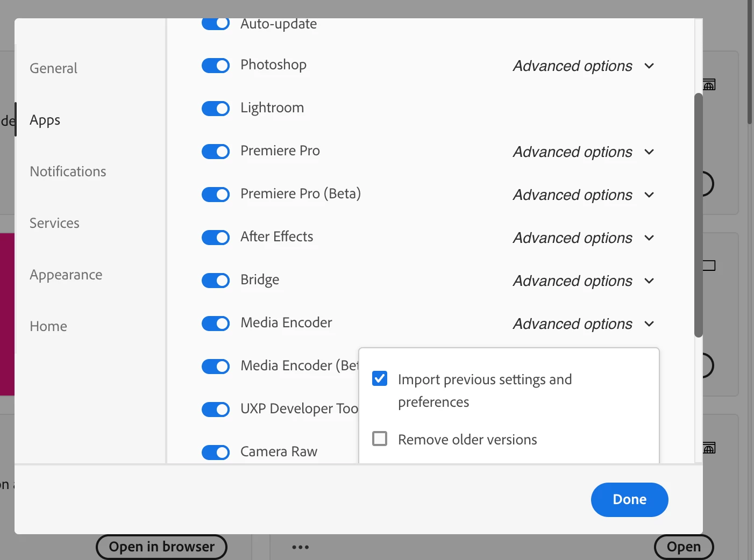
Task: Click the Done button
Action: point(630,500)
